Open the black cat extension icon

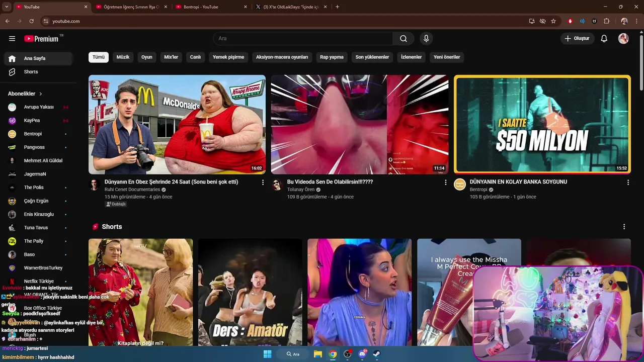point(594,21)
